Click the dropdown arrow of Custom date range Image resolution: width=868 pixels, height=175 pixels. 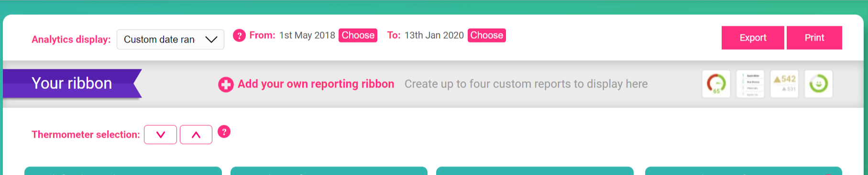point(211,39)
